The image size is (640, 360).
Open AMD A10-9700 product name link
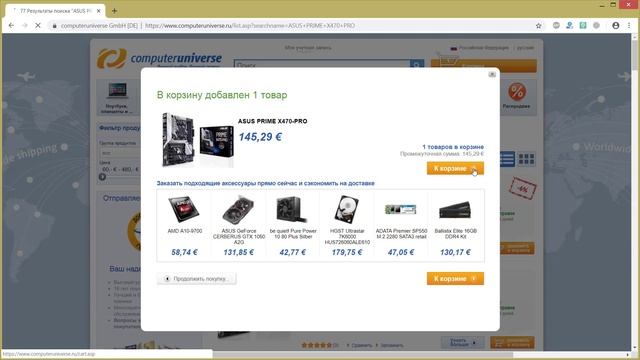pyautogui.click(x=184, y=231)
